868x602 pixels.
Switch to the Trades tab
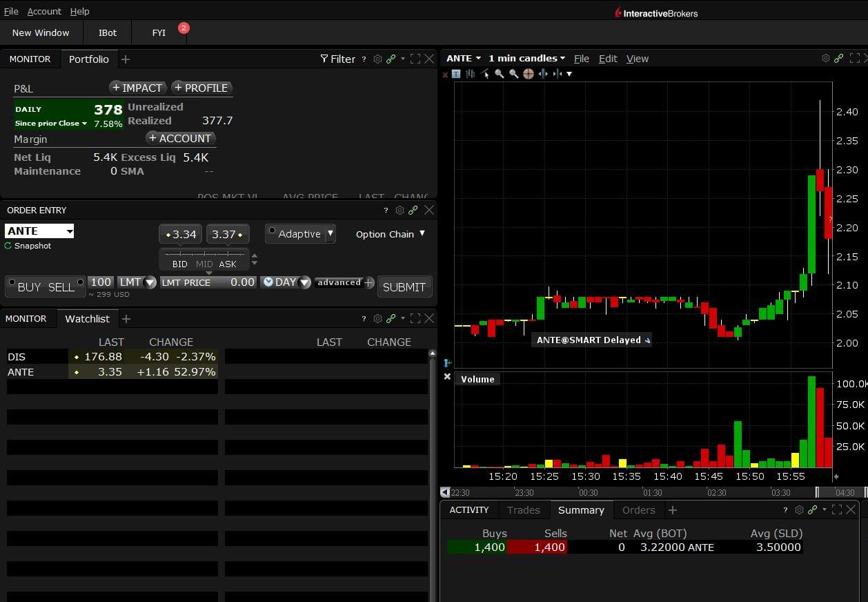[x=523, y=510]
